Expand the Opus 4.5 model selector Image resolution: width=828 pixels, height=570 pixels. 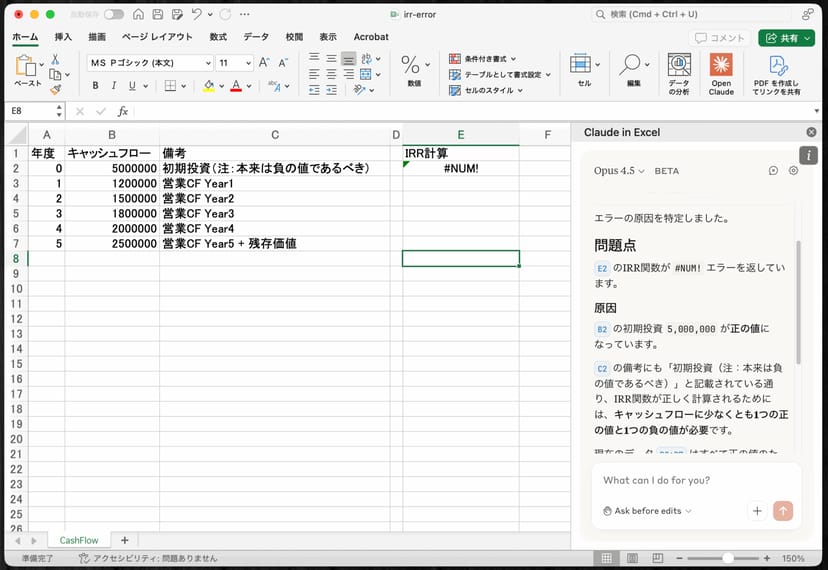(619, 171)
